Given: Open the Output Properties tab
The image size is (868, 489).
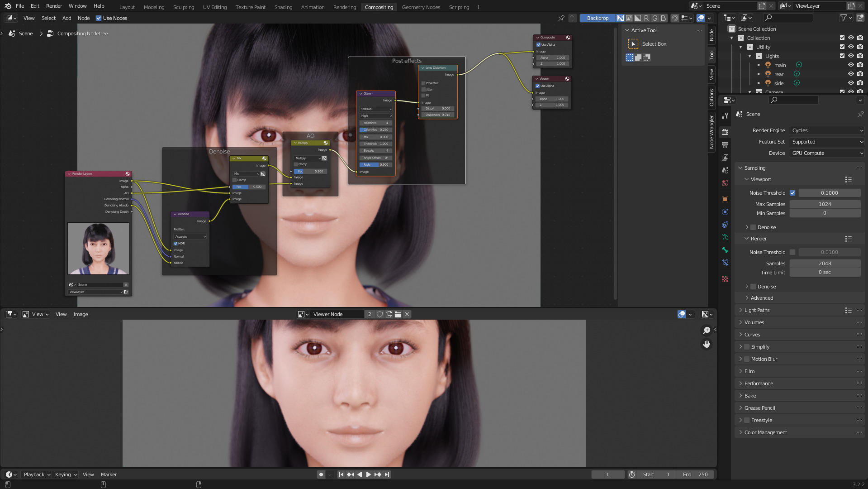Looking at the screenshot, I should [725, 145].
